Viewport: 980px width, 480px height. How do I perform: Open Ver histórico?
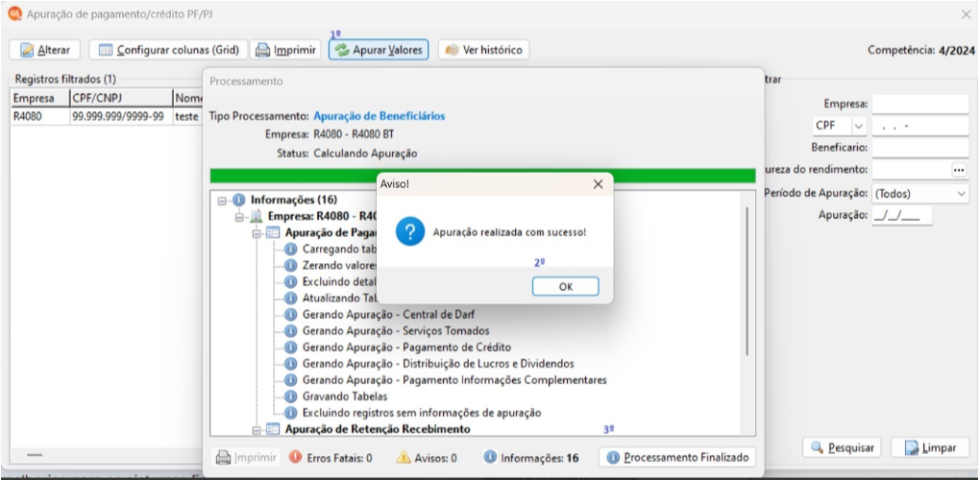483,50
